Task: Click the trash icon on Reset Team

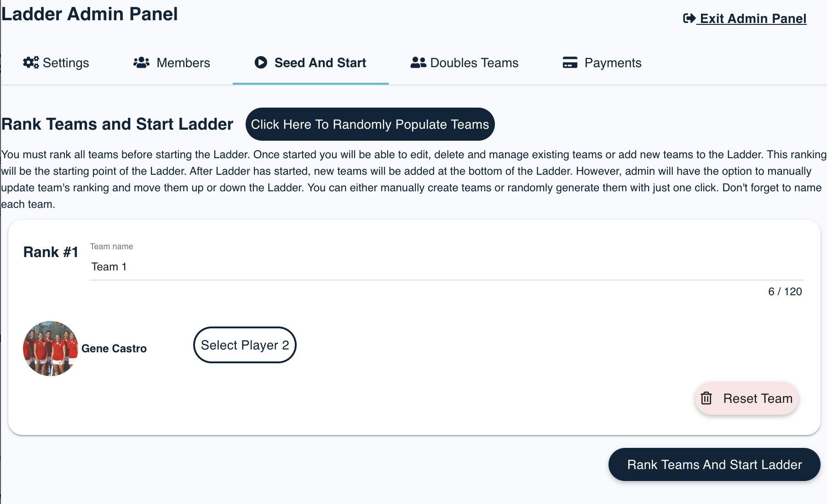Action: pos(707,398)
